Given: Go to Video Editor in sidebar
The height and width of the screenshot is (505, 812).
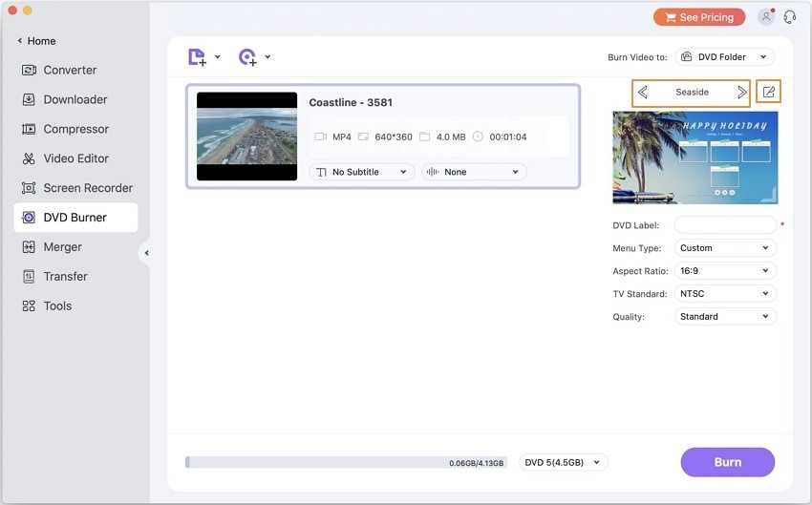Looking at the screenshot, I should click(x=75, y=158).
